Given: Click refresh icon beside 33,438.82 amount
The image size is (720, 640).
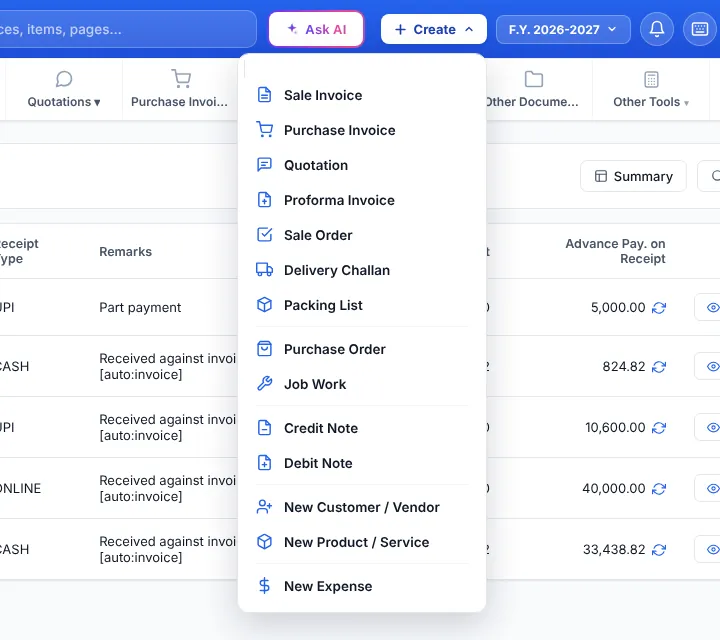Looking at the screenshot, I should click(x=659, y=550).
